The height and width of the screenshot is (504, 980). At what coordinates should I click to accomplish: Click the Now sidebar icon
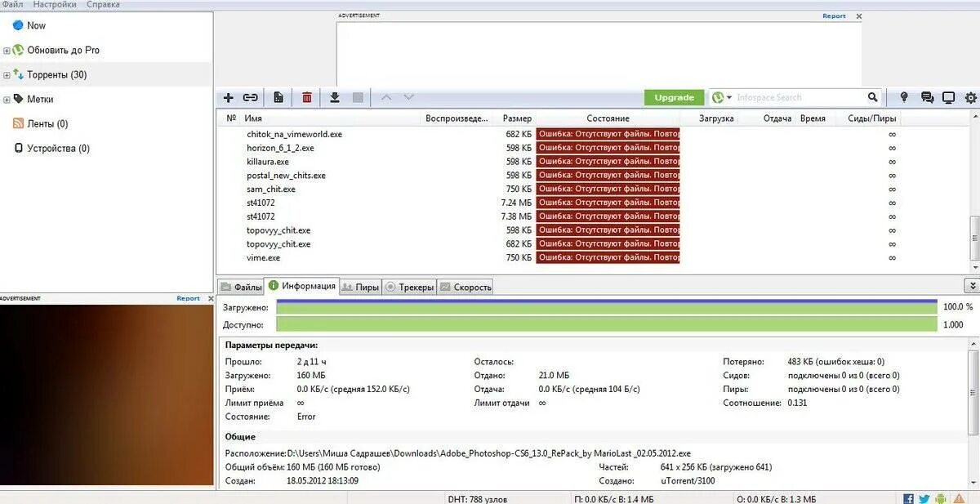coord(18,25)
